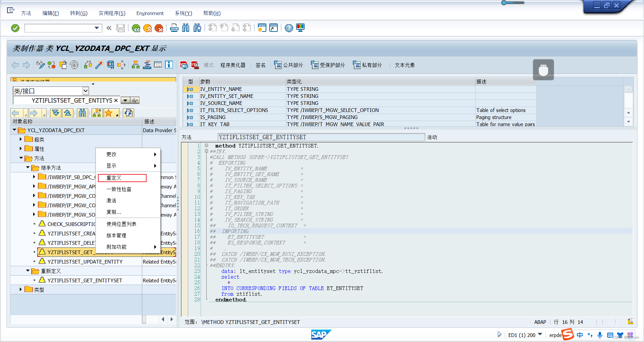Click the Save disk icon

(x=120, y=28)
